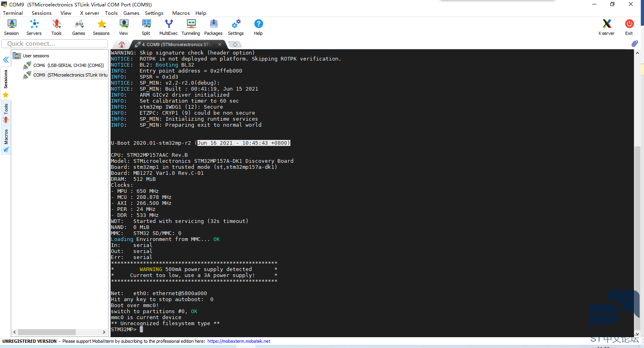Open the Tunneling toolbar icon
This screenshot has width=644, height=348.
pyautogui.click(x=191, y=27)
